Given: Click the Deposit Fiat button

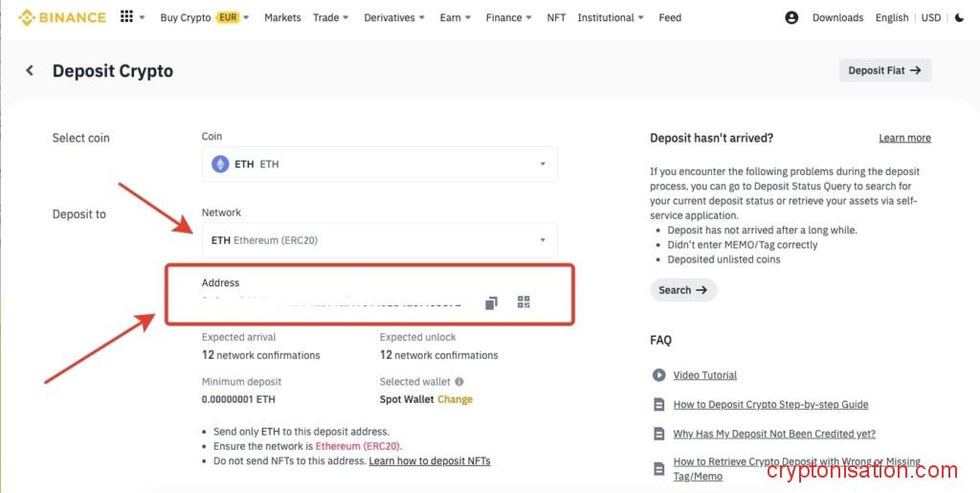Looking at the screenshot, I should click(x=884, y=70).
